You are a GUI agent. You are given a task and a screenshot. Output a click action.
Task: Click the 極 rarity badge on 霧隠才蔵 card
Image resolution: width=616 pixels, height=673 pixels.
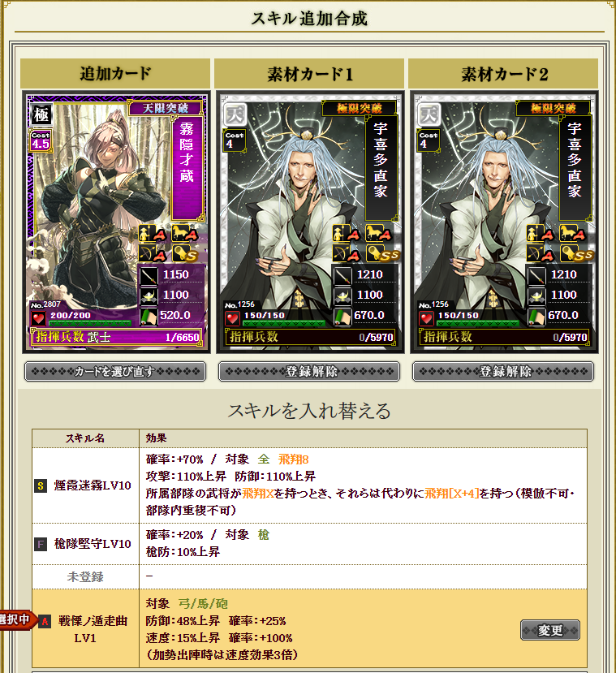(41, 114)
